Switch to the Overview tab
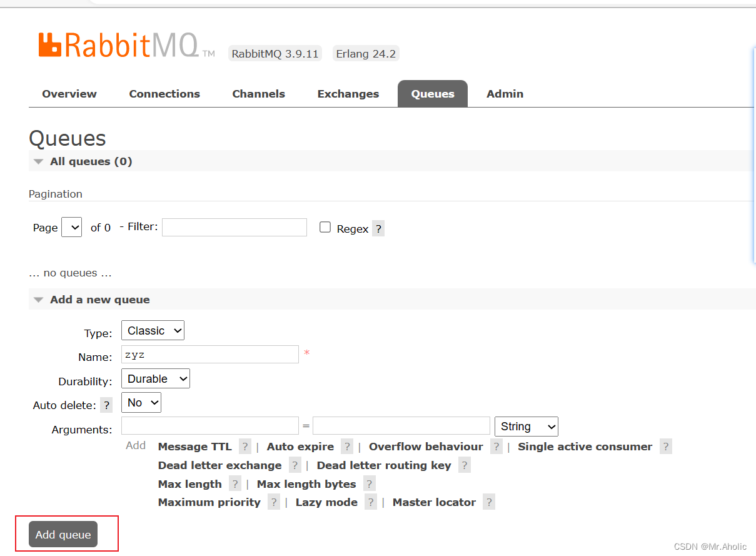Screen dimensions: 756x556 (x=69, y=93)
